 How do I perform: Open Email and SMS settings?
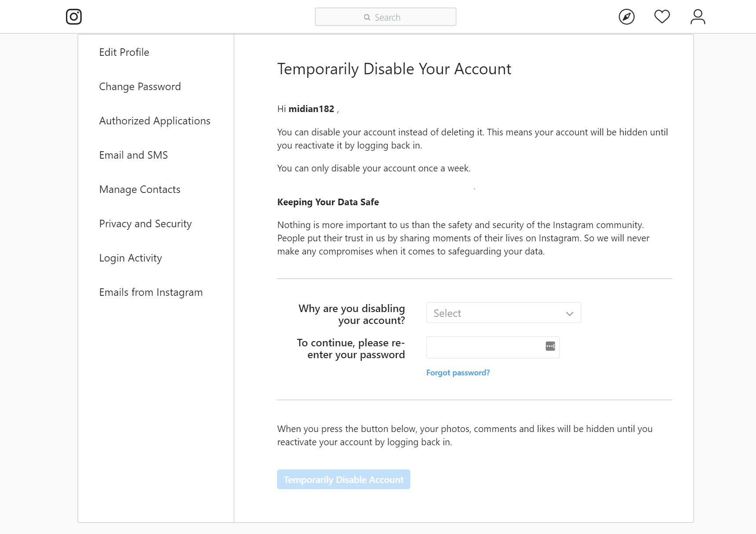(133, 155)
